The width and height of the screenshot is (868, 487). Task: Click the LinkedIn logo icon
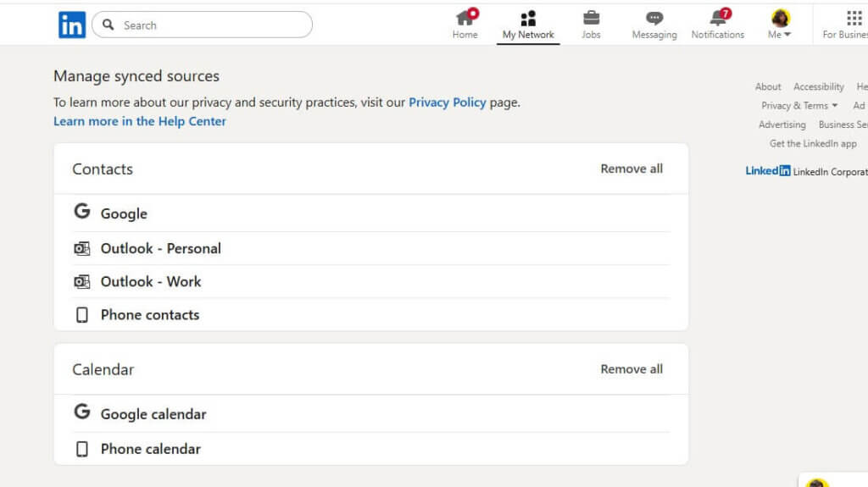pyautogui.click(x=72, y=25)
